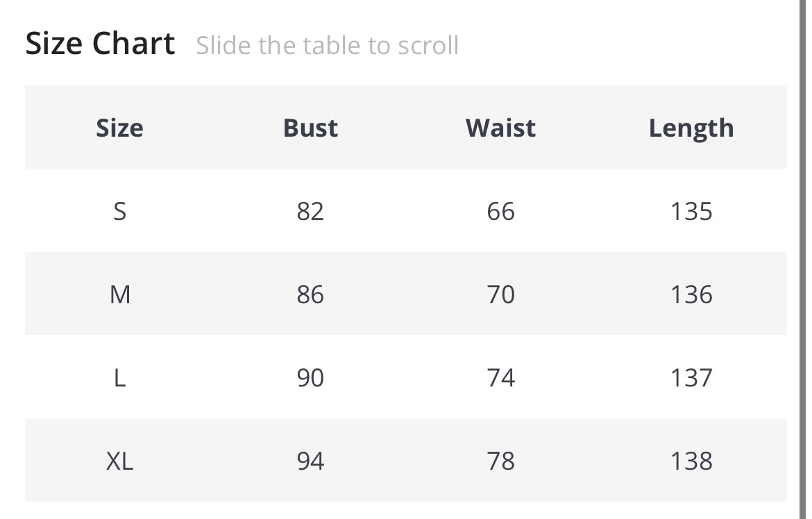Click length value 138 in XL row
This screenshot has height=519, width=812.
coord(691,461)
